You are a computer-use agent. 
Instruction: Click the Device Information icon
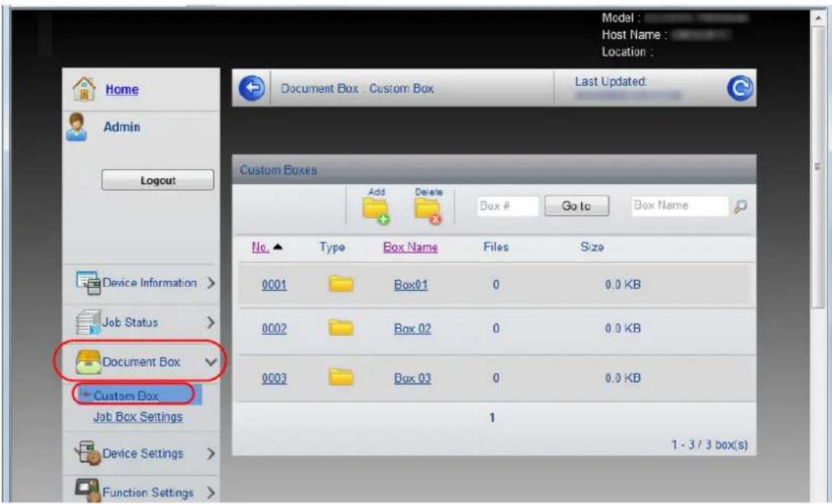88,283
